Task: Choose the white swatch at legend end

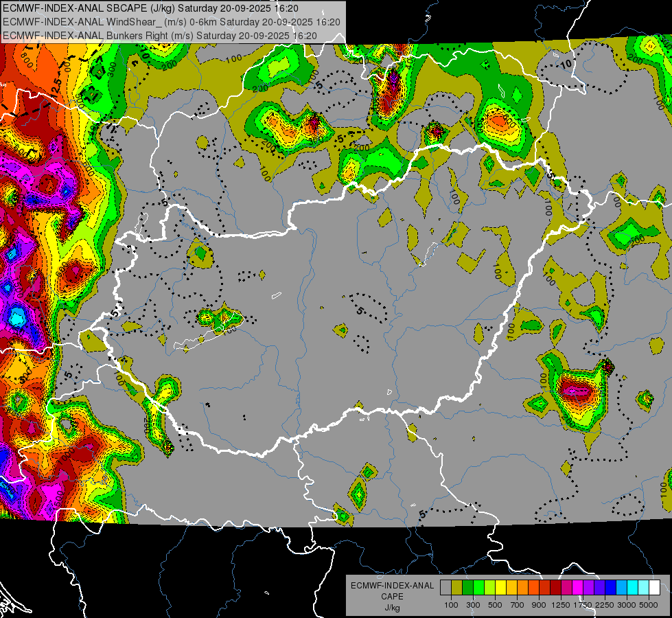Action: (x=654, y=587)
